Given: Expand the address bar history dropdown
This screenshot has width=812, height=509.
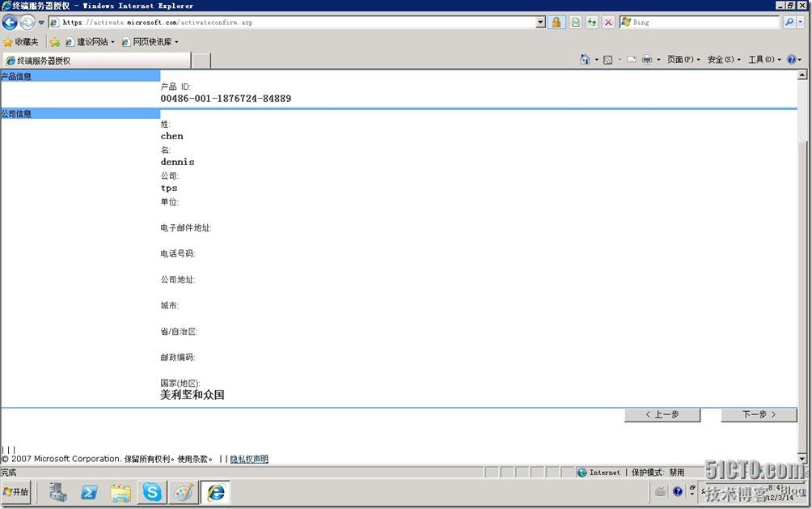Looking at the screenshot, I should tap(540, 23).
